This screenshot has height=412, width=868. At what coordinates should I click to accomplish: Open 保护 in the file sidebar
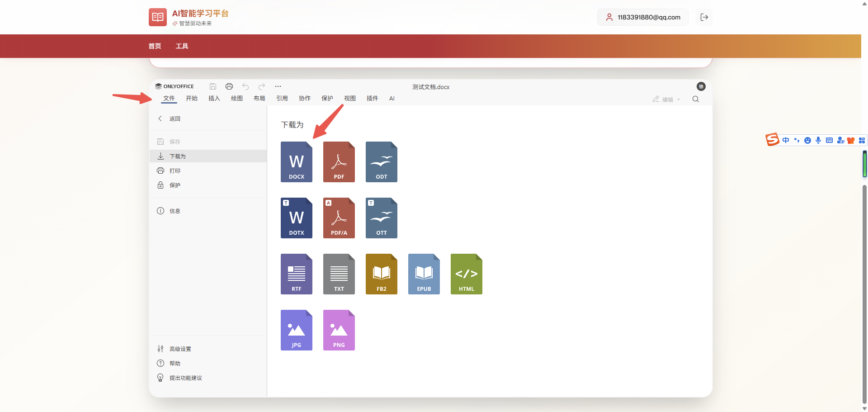pyautogui.click(x=208, y=185)
